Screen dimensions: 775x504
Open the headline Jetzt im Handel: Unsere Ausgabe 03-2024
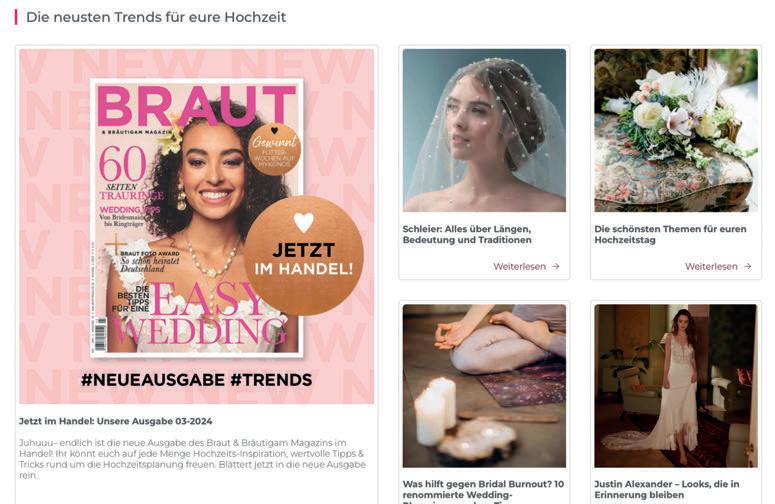(x=116, y=421)
